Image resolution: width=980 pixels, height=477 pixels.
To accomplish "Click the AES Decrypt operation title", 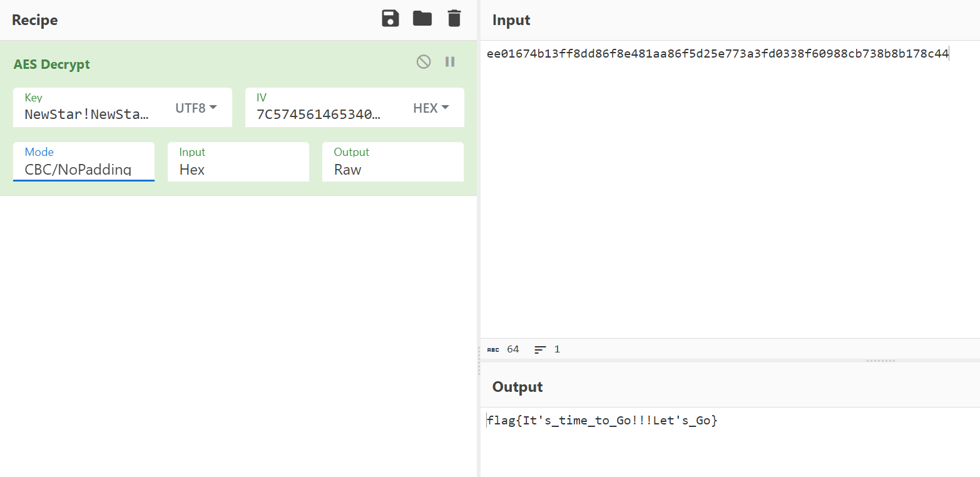I will tap(52, 64).
